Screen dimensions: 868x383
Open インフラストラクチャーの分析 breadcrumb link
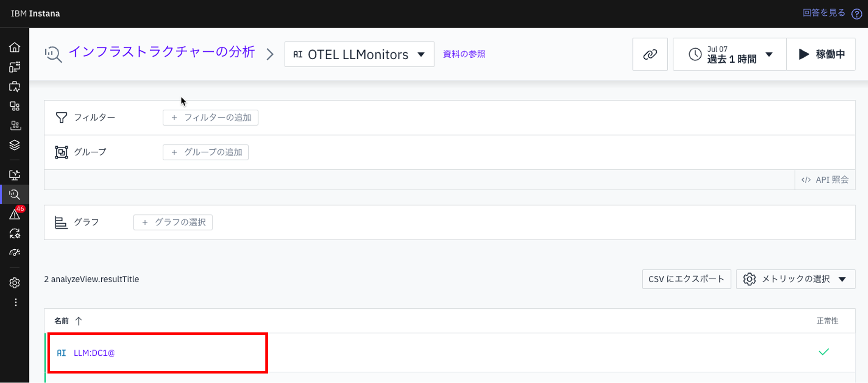coord(162,52)
